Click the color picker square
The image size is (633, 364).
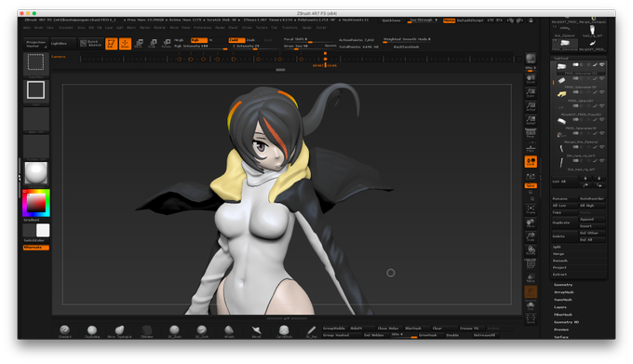(x=36, y=203)
